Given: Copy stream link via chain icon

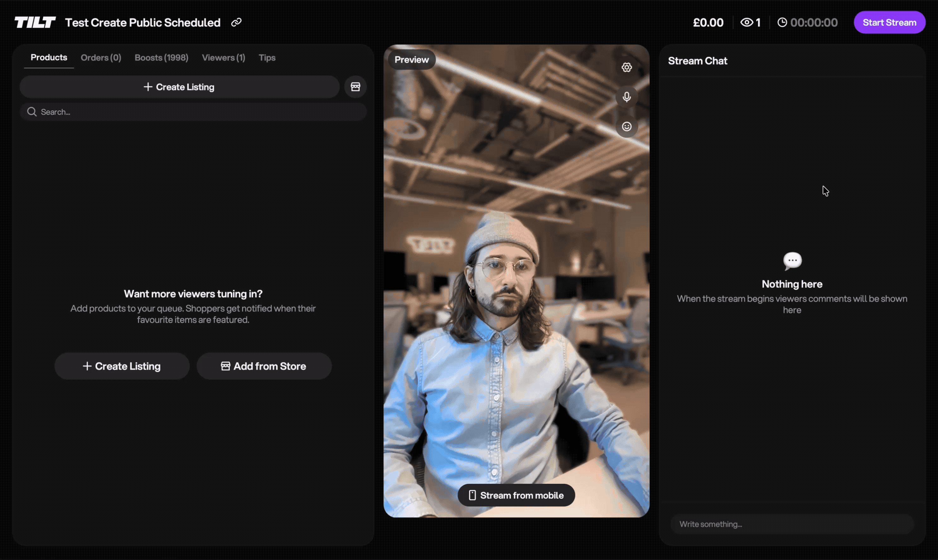Looking at the screenshot, I should (x=236, y=22).
